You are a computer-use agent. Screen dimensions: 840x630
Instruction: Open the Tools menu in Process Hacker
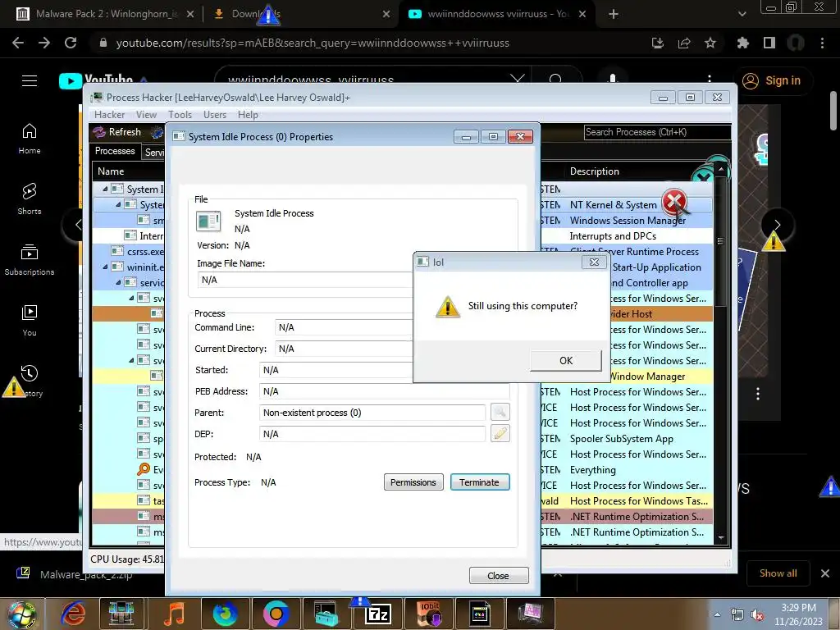[180, 115]
